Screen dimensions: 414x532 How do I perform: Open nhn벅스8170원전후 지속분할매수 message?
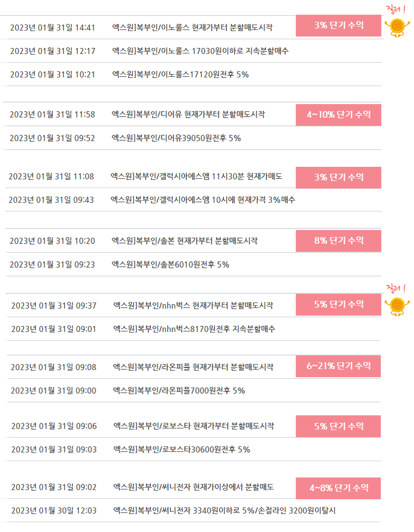tap(194, 329)
